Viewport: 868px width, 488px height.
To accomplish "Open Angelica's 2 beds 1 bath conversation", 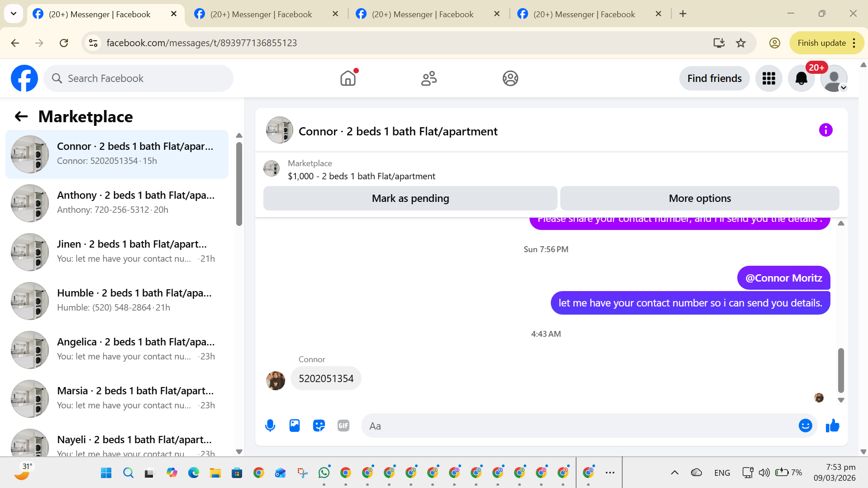I will pos(117,349).
